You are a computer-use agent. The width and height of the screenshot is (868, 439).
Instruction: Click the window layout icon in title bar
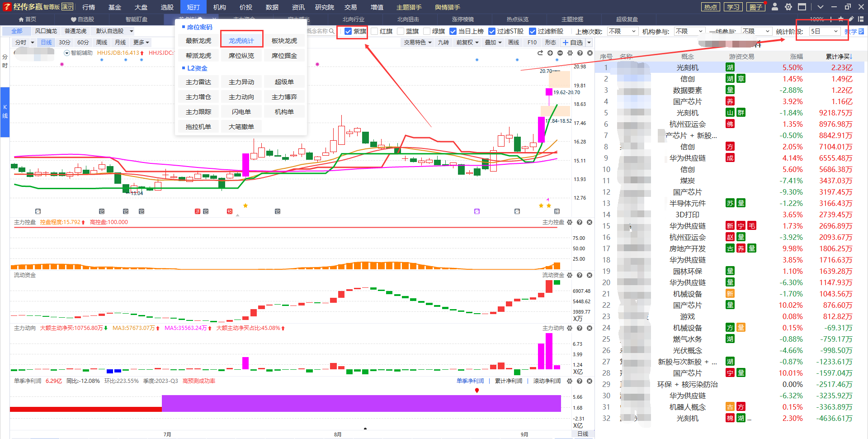[x=802, y=7]
